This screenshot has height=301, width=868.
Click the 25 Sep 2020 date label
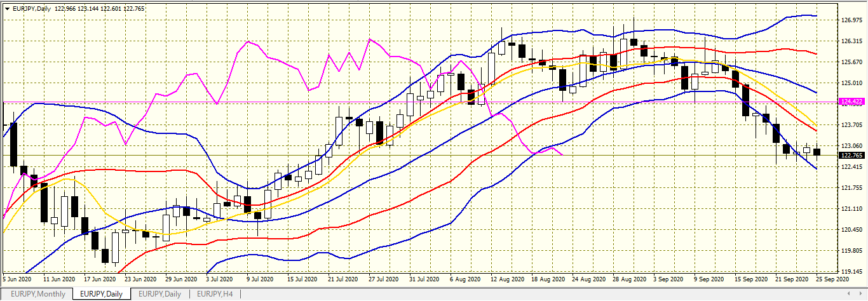pyautogui.click(x=834, y=279)
